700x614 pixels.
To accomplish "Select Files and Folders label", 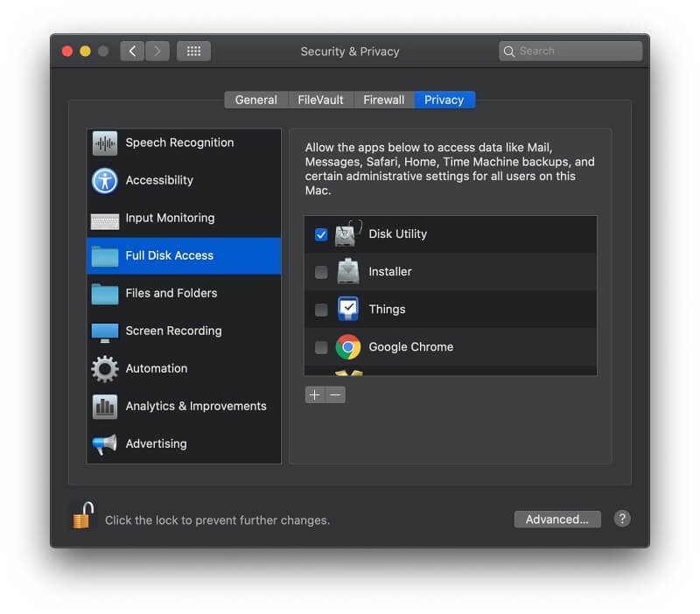I will [171, 293].
